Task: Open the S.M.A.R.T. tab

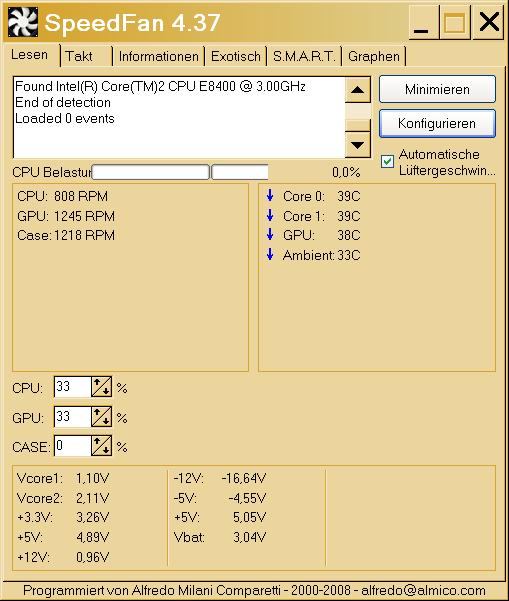Action: coord(304,56)
